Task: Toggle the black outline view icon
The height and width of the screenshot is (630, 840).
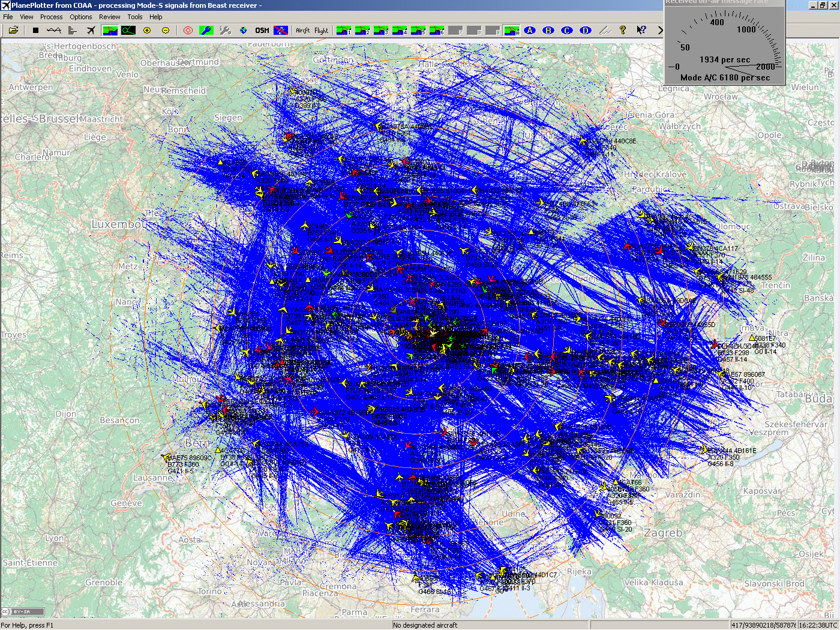Action: 128,30
